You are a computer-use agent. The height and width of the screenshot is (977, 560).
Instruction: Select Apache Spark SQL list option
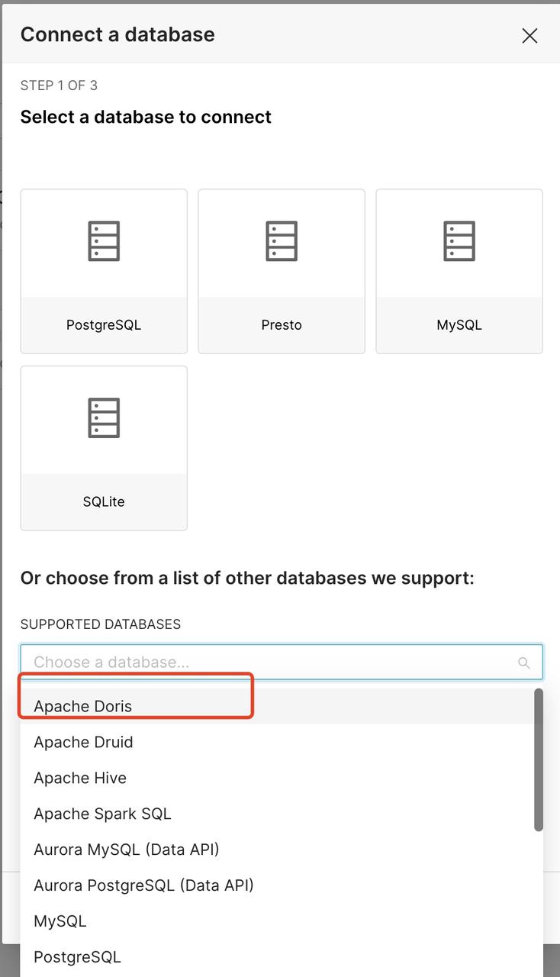pyautogui.click(x=102, y=814)
